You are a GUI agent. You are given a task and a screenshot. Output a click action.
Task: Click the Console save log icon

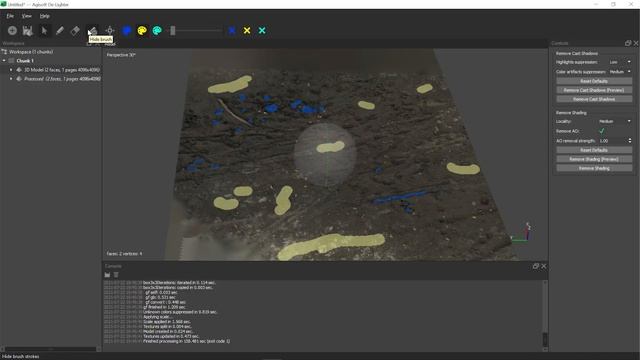(x=107, y=275)
